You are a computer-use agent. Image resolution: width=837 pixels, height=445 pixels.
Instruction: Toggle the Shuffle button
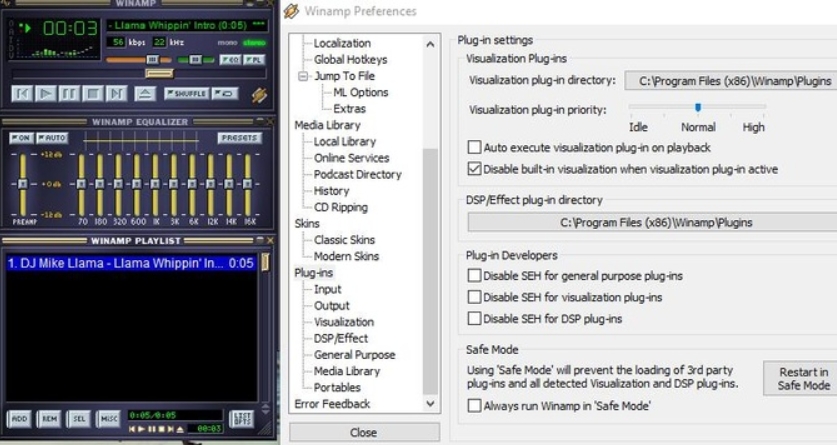185,93
